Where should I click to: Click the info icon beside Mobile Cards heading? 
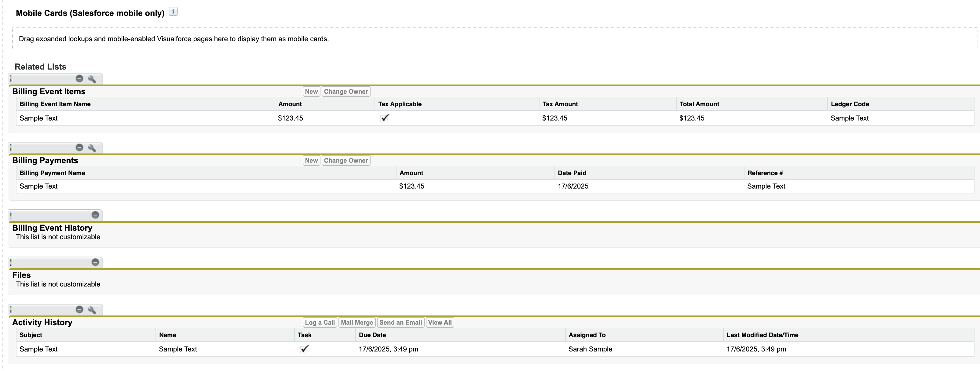tap(173, 12)
